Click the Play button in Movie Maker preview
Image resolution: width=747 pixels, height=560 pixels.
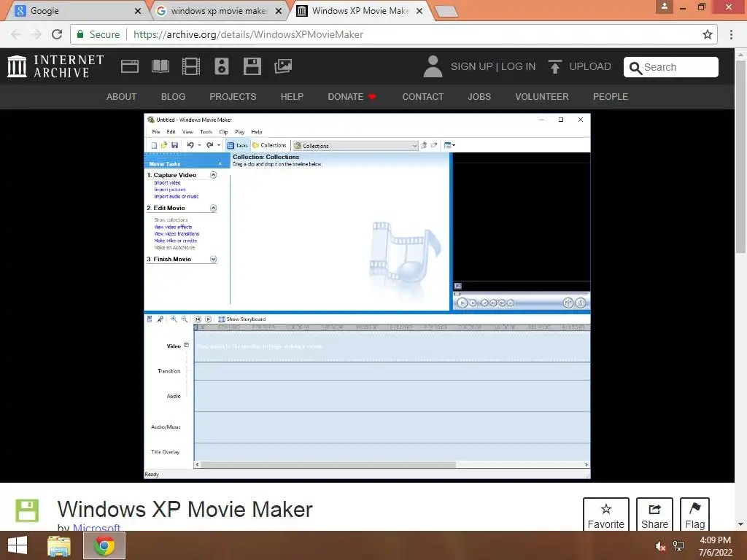[x=462, y=303]
